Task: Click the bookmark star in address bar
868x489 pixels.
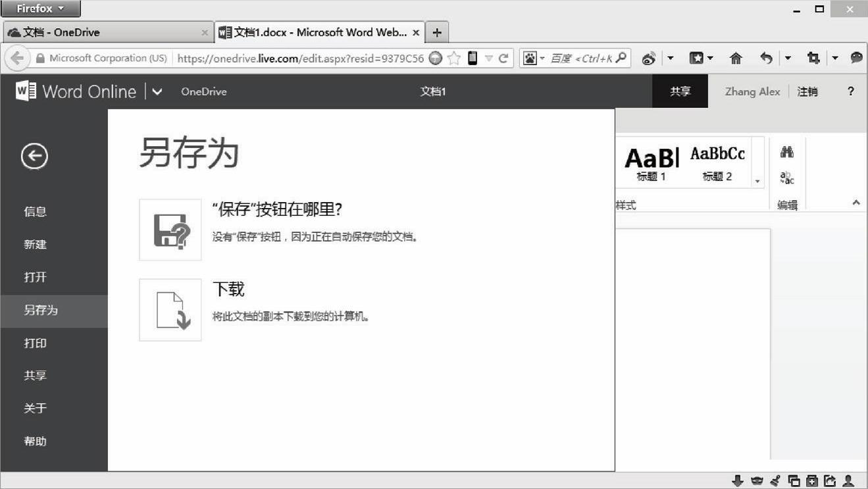Action: [x=454, y=58]
